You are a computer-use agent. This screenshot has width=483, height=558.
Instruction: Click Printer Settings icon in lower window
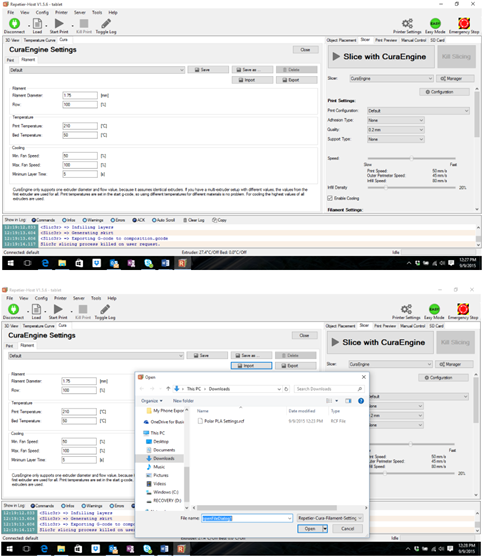pyautogui.click(x=406, y=309)
